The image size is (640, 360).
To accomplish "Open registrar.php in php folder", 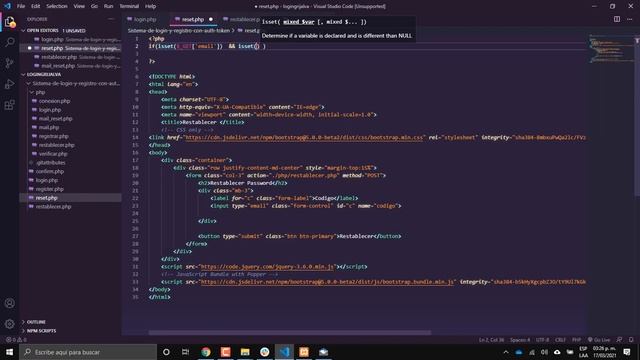I will click(x=53, y=136).
